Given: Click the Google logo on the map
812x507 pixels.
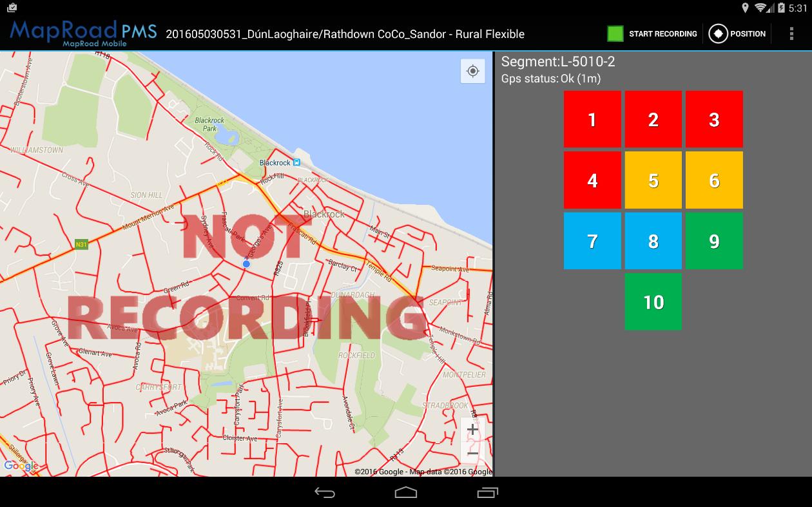Looking at the screenshot, I should coord(21,466).
